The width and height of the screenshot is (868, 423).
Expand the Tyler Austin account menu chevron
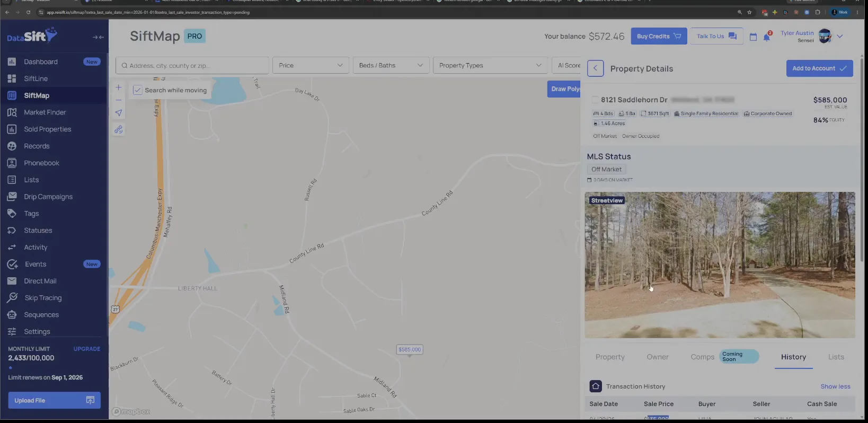click(x=839, y=37)
